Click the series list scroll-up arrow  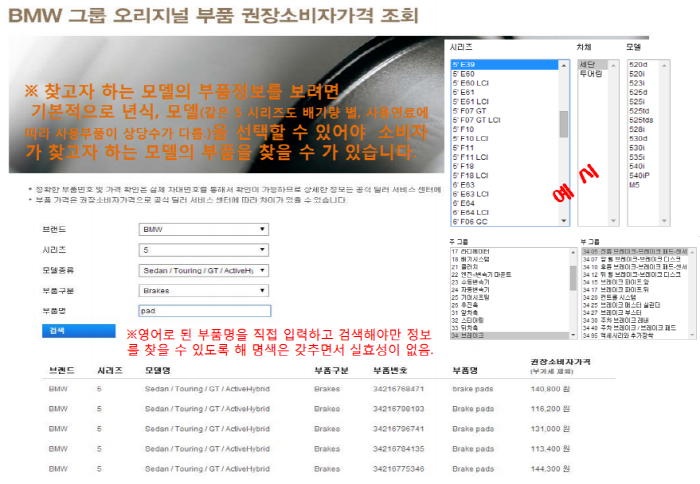pos(564,65)
